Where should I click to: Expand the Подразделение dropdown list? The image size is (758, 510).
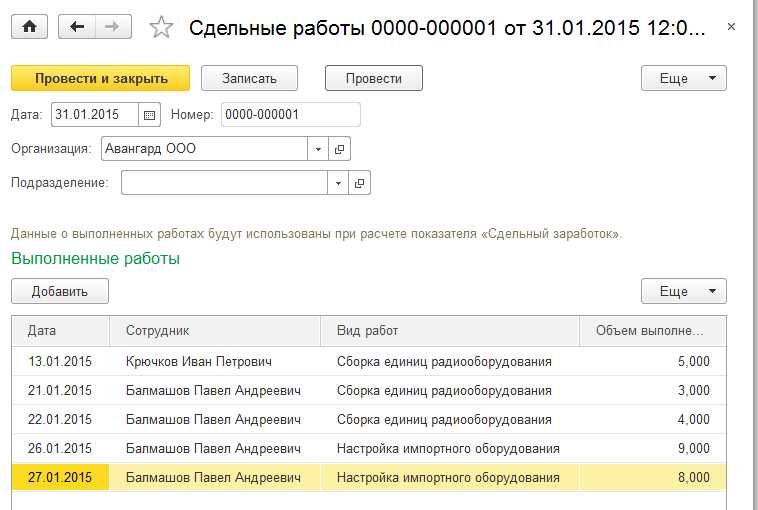pyautogui.click(x=338, y=183)
